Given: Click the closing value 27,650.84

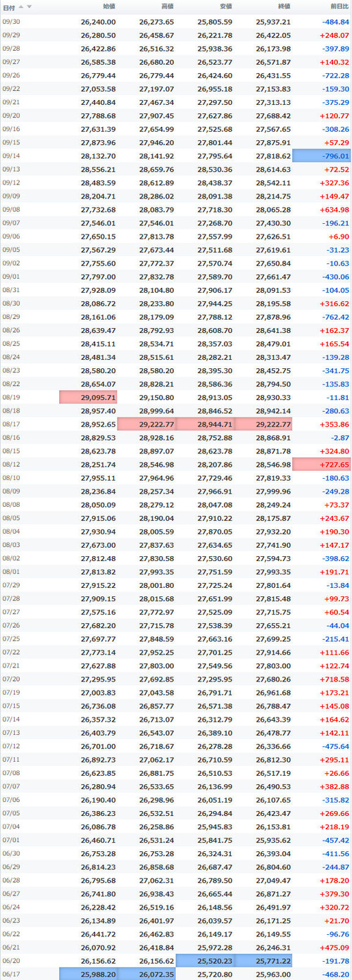Looking at the screenshot, I should click(273, 263).
